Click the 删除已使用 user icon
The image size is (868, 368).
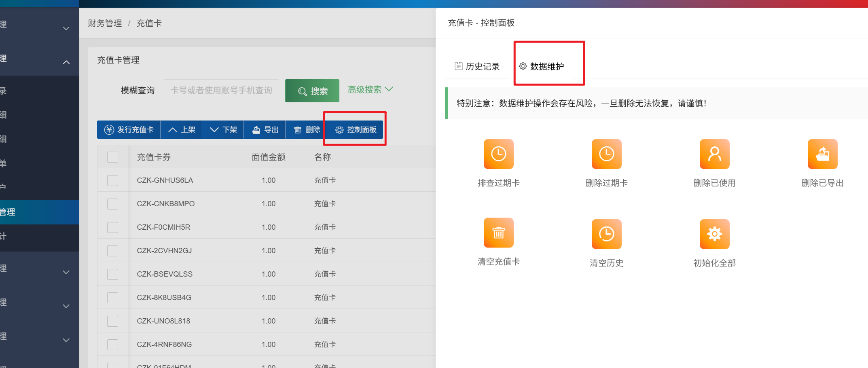point(714,154)
